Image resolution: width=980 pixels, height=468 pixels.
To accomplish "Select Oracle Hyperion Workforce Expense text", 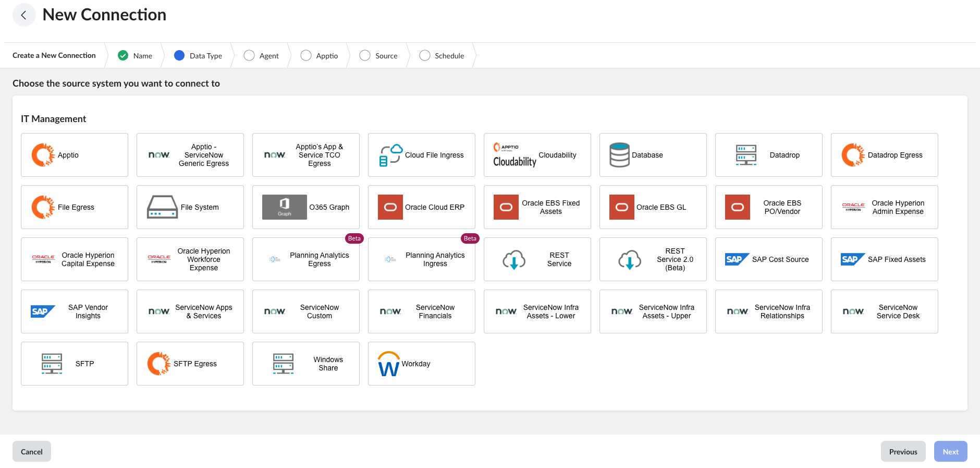I will click(204, 259).
